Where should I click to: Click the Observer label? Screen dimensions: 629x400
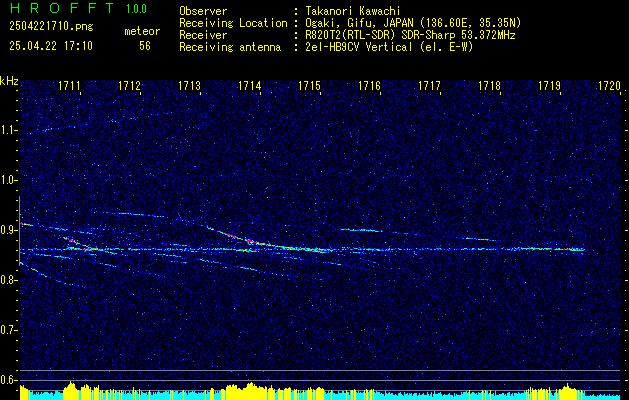click(x=203, y=11)
